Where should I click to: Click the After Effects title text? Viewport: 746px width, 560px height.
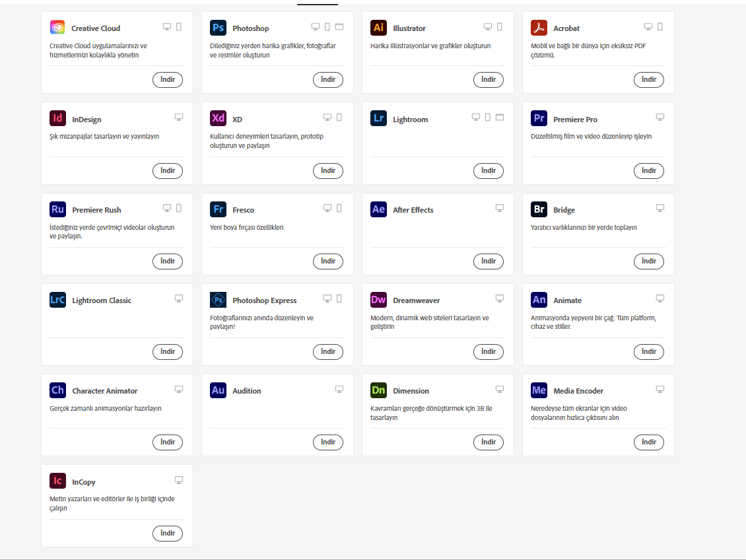pyautogui.click(x=413, y=210)
